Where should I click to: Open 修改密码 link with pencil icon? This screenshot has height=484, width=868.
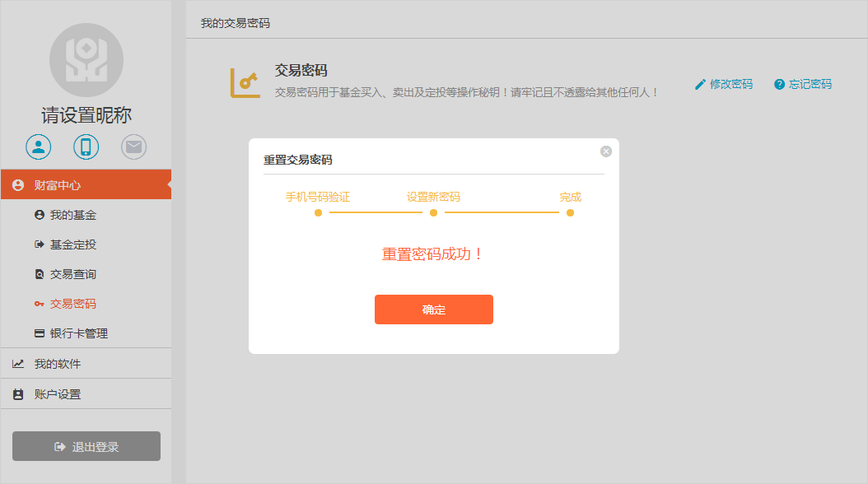pyautogui.click(x=724, y=84)
